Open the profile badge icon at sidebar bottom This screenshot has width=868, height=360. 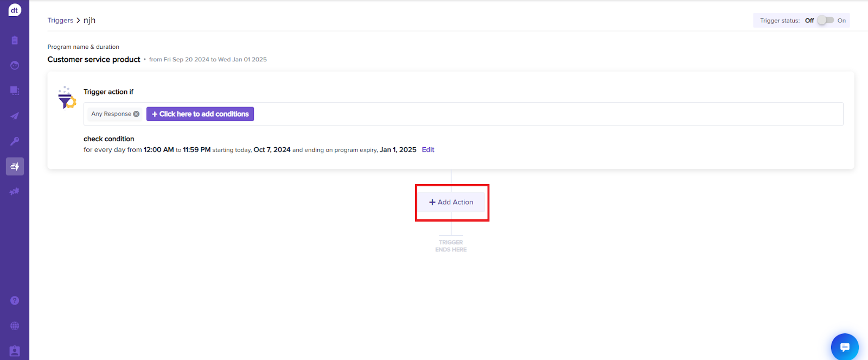click(x=15, y=351)
